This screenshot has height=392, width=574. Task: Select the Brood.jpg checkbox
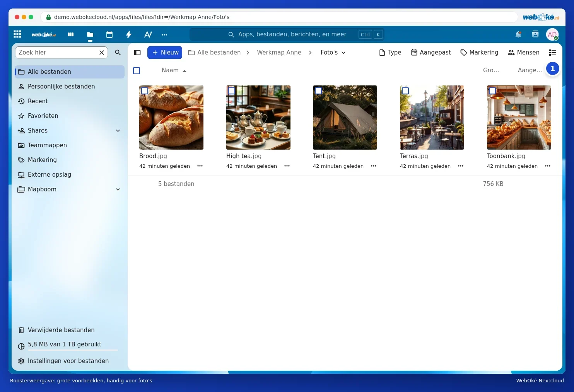point(145,91)
